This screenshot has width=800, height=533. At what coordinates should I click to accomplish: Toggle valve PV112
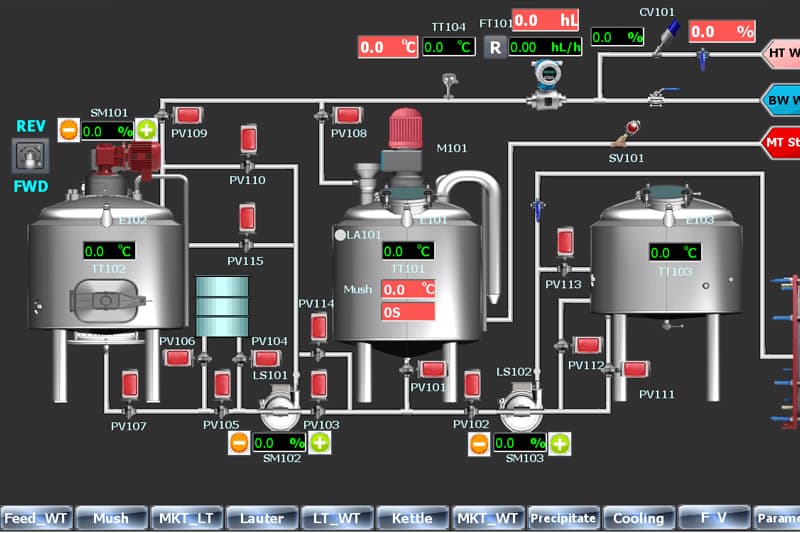587,345
